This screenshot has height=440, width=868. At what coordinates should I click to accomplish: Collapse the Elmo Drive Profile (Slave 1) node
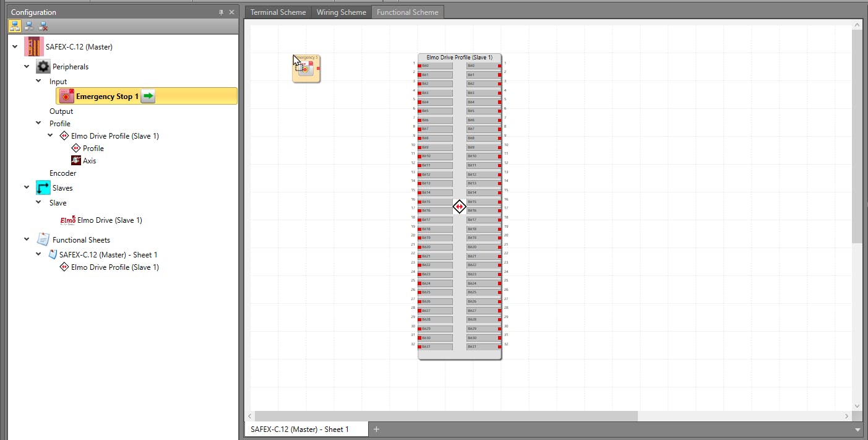(51, 136)
